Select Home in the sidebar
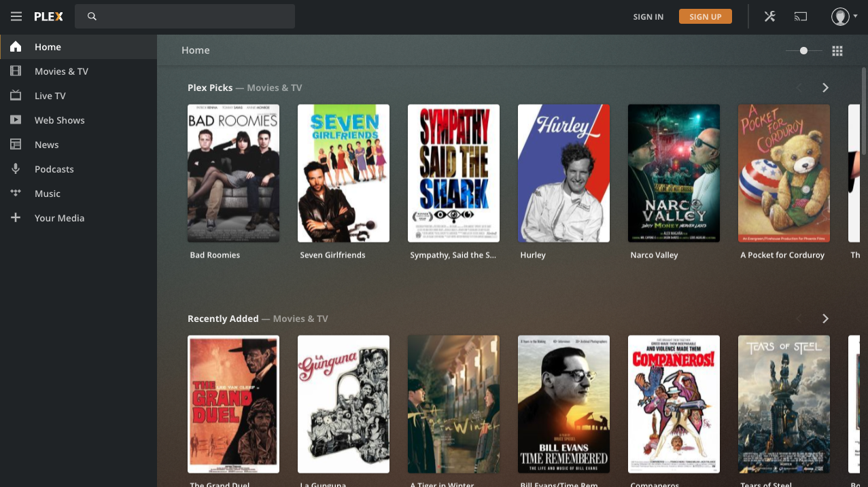This screenshot has width=868, height=487. pyautogui.click(x=79, y=47)
